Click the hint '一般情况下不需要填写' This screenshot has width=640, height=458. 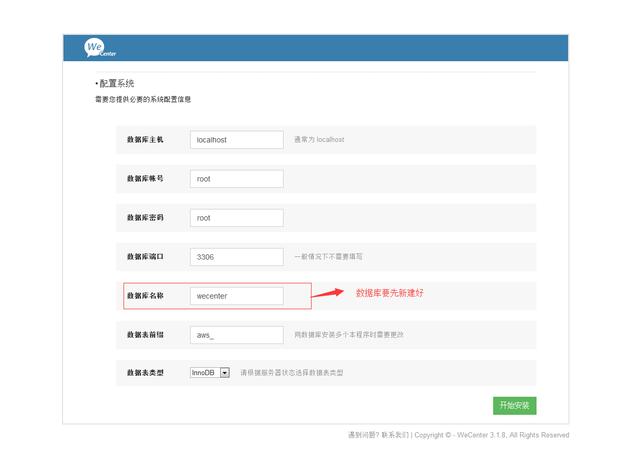tap(329, 257)
